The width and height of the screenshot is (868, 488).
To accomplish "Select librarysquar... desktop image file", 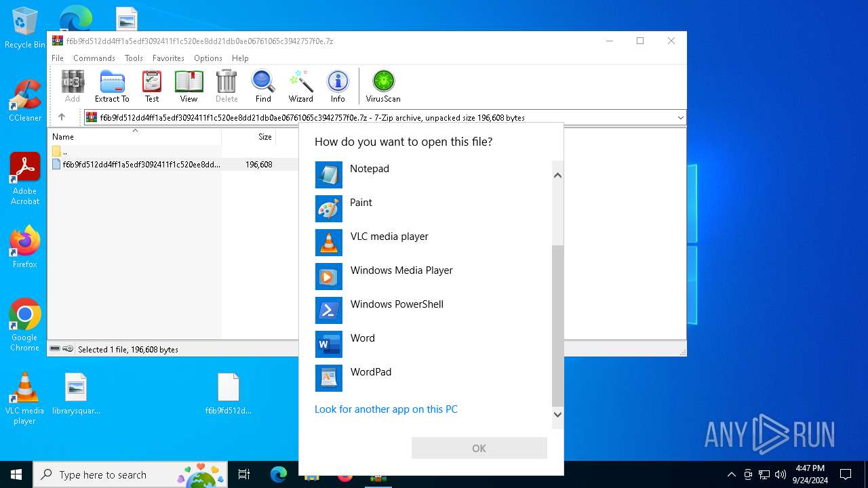I will tap(76, 394).
